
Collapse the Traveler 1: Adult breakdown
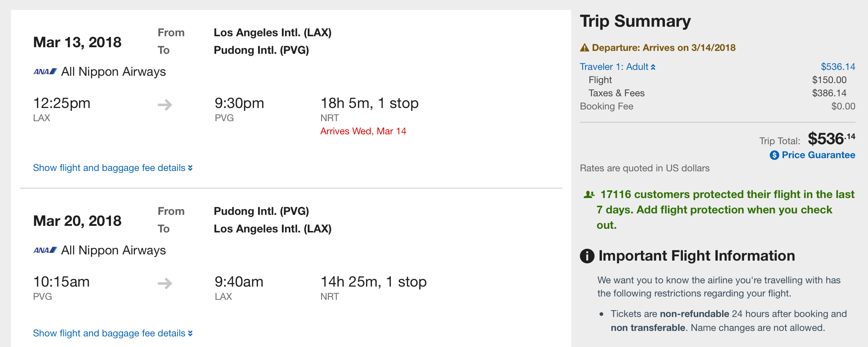click(x=617, y=67)
